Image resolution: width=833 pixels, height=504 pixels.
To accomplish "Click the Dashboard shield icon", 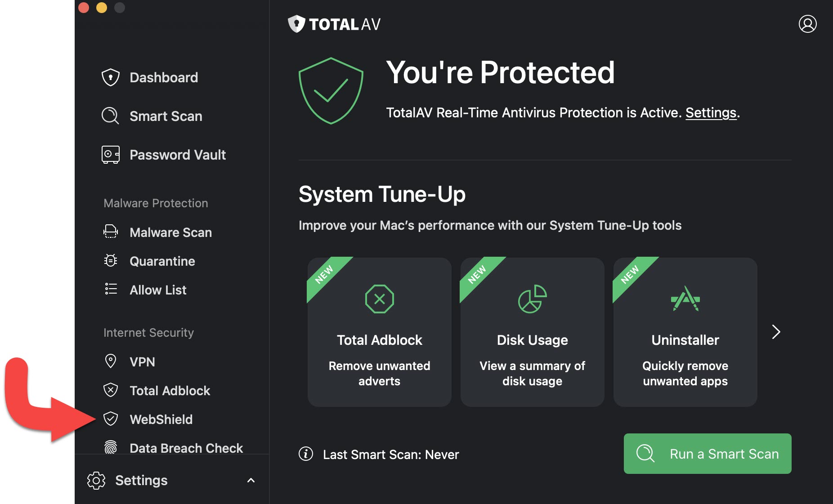I will point(111,77).
